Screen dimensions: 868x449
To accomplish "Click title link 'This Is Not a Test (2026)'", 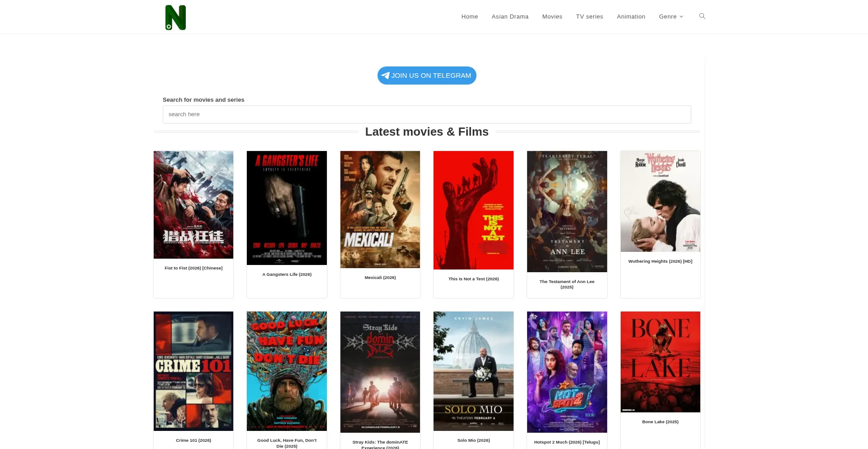I will 473,279.
